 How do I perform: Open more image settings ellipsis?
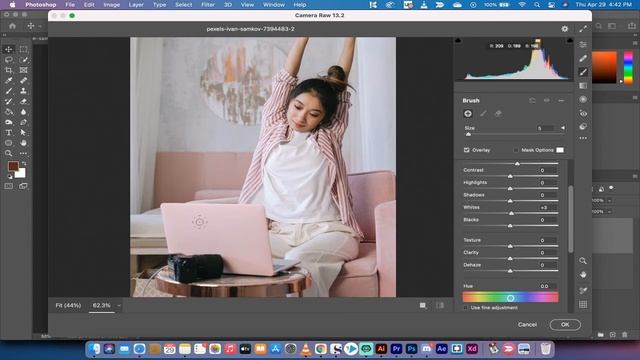point(583,138)
